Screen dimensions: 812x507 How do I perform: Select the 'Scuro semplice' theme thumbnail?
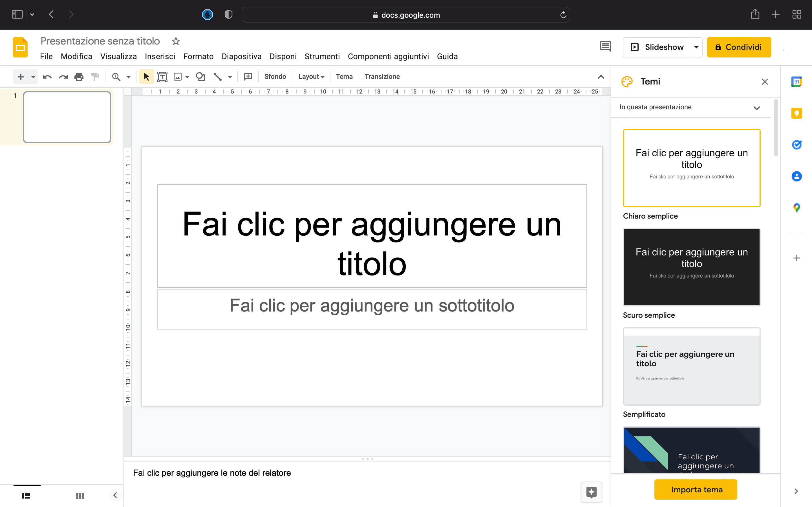tap(691, 267)
